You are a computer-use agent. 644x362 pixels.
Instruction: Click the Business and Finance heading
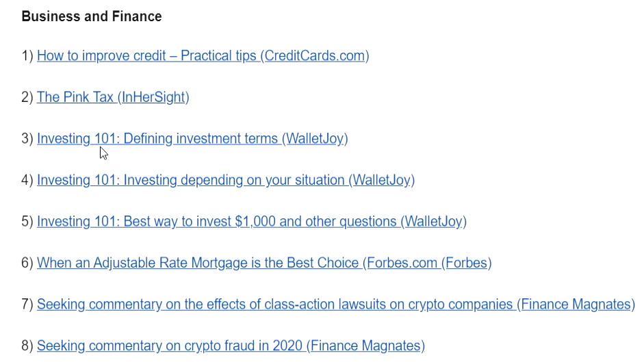(x=92, y=16)
